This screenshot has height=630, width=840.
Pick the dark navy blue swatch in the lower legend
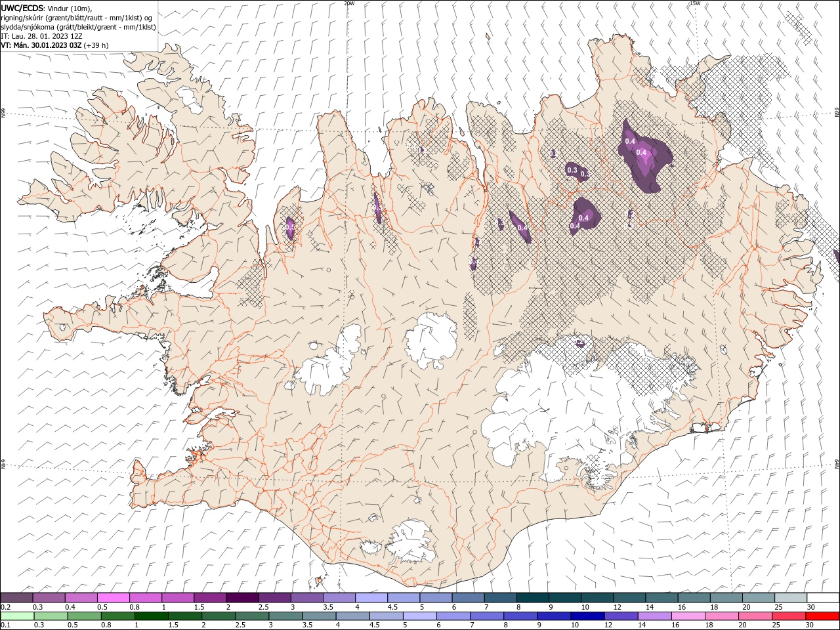[587, 616]
